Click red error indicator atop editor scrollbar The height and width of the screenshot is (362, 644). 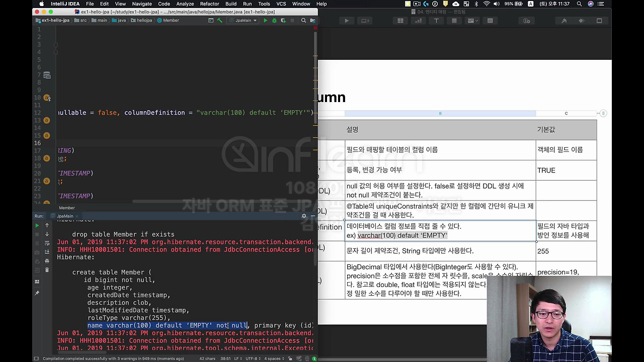(x=315, y=28)
